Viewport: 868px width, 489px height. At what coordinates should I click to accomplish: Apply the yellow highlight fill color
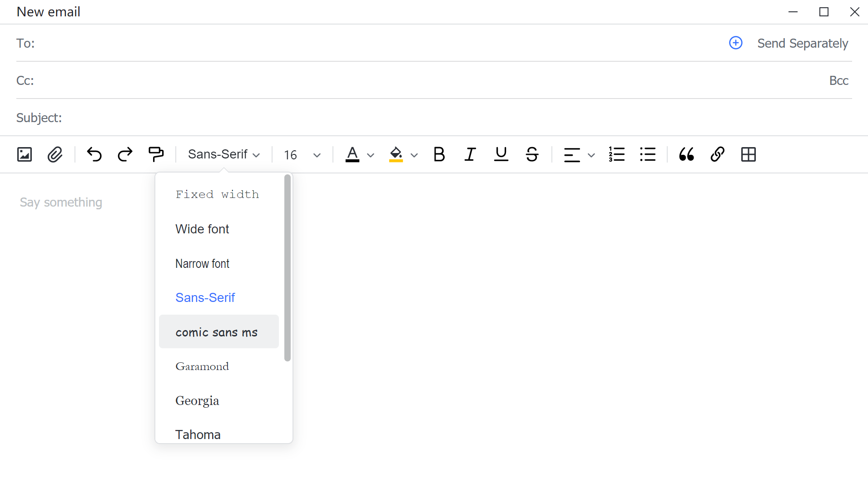click(396, 154)
